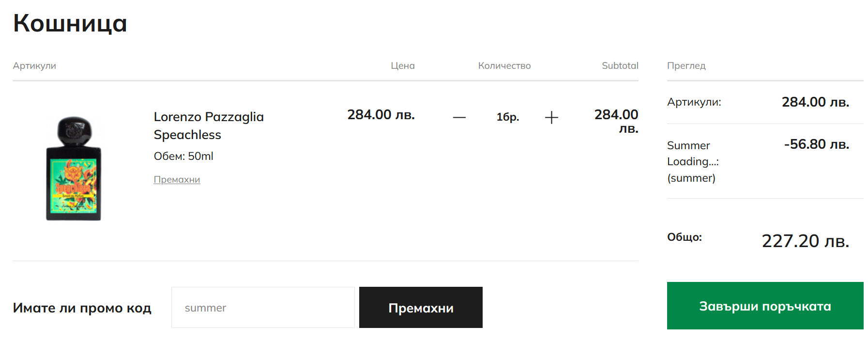Click the Subtotal column header
Viewport: 868px width, 358px height.
point(620,65)
